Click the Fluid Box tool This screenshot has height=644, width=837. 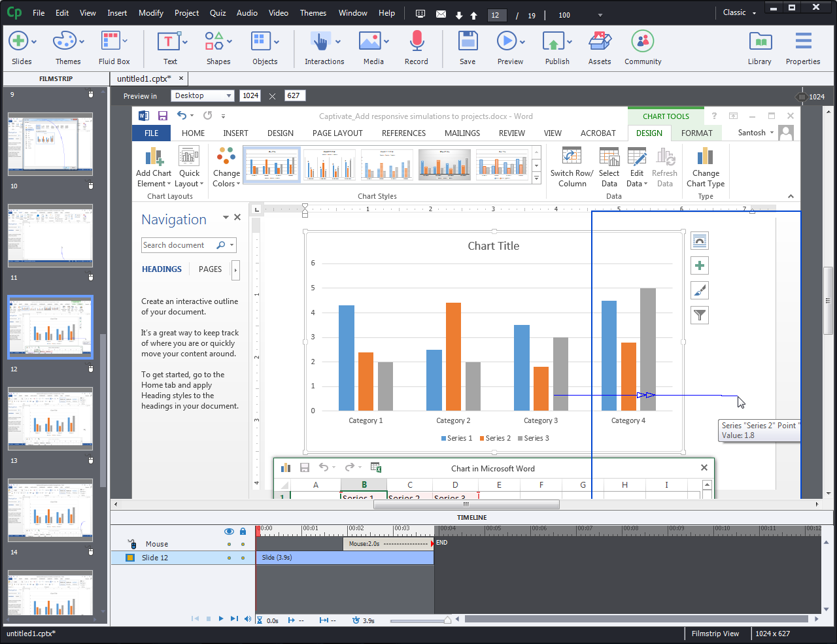pyautogui.click(x=111, y=41)
